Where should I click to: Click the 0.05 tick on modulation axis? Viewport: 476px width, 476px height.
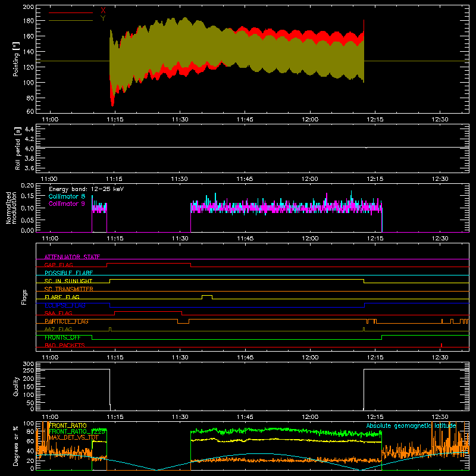coord(27,220)
